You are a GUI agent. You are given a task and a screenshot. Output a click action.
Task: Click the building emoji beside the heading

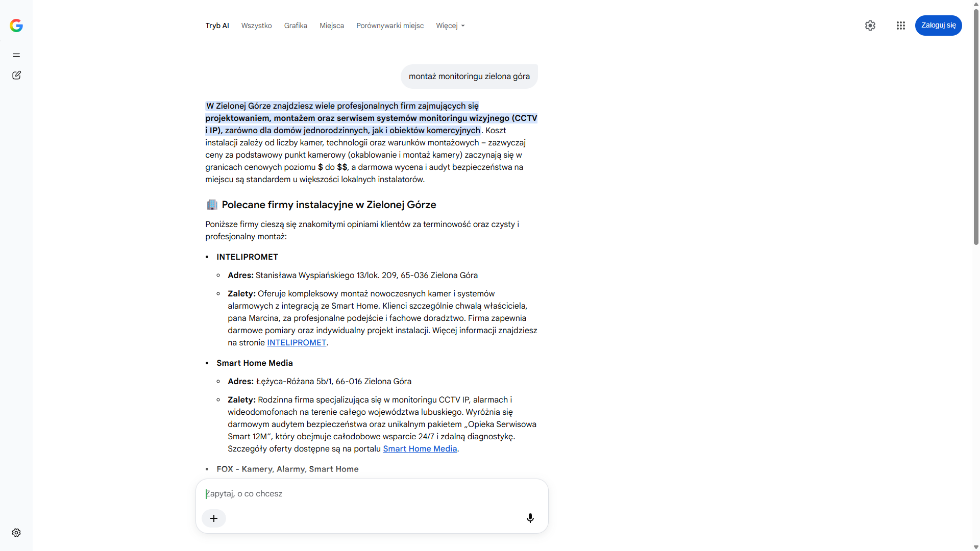pyautogui.click(x=212, y=205)
